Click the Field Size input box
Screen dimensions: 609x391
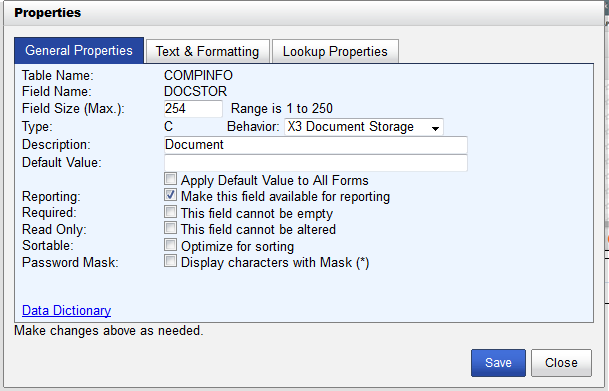[x=193, y=109]
